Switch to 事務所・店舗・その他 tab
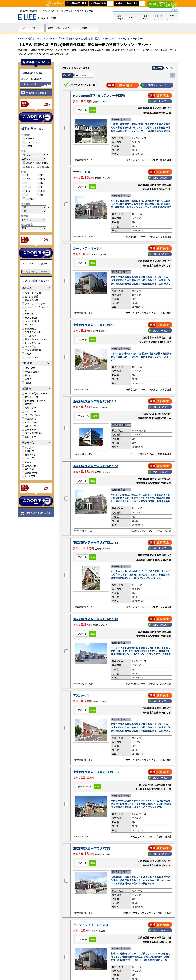Image resolution: width=196 pixels, height=980 pixels. pos(58,28)
